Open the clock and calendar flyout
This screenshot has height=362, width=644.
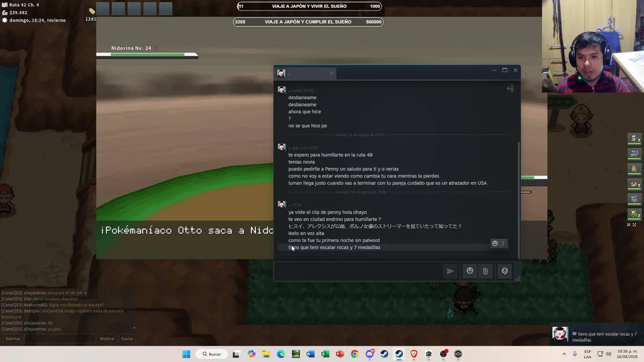click(627, 354)
